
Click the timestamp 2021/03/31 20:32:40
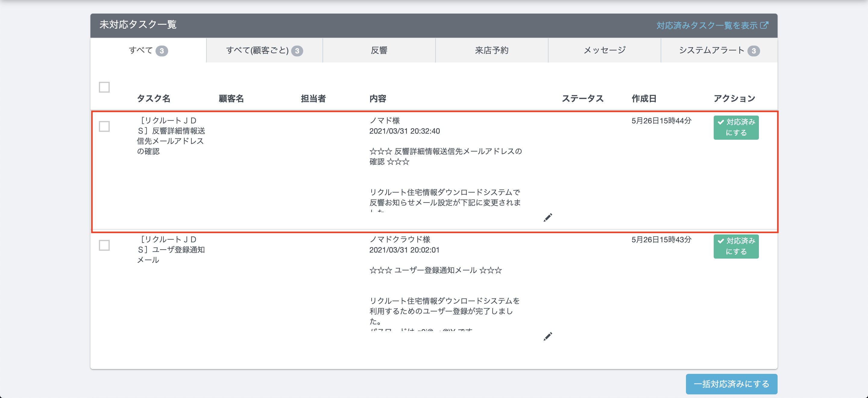pos(404,131)
